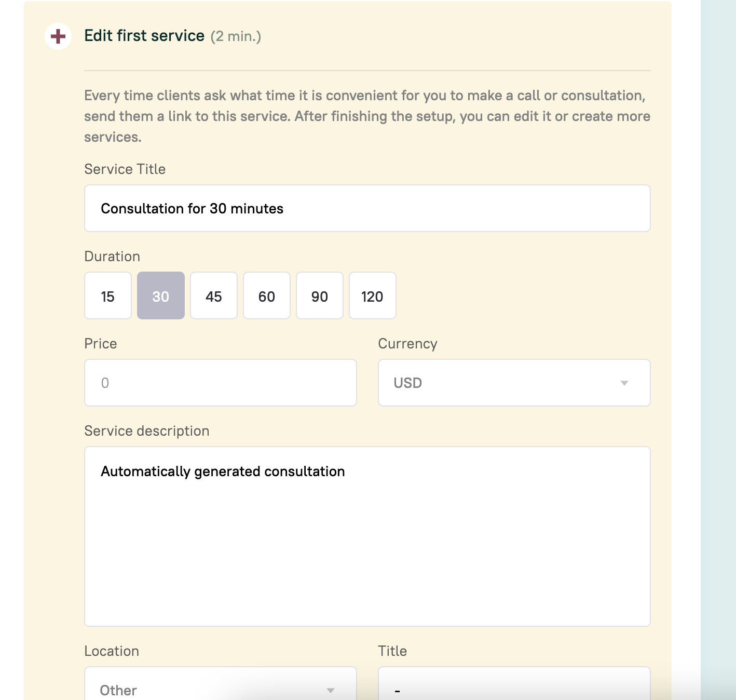Open the USD currency dropdown
736x700 pixels.
click(514, 383)
